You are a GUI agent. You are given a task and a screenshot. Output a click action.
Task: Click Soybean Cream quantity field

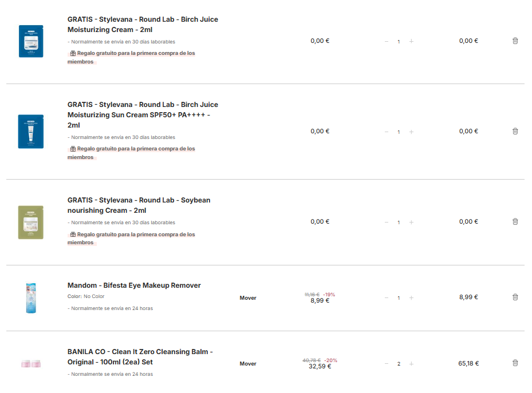pos(399,223)
